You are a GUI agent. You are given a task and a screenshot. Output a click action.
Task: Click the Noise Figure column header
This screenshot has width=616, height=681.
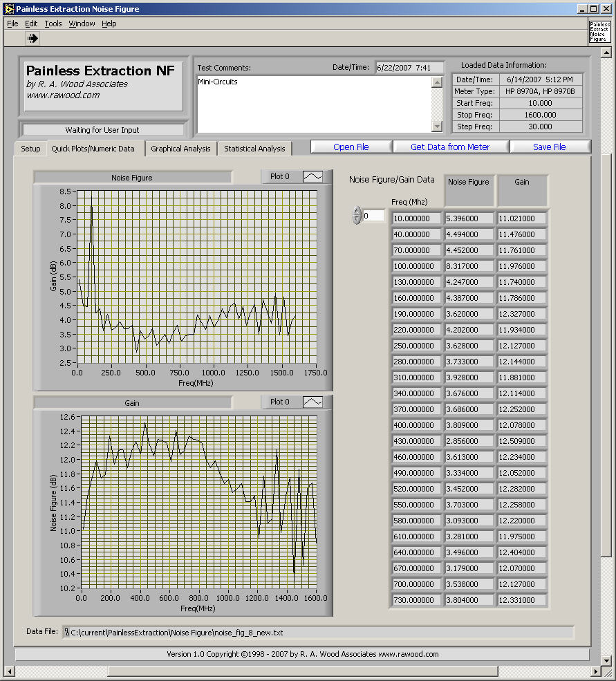[x=469, y=190]
